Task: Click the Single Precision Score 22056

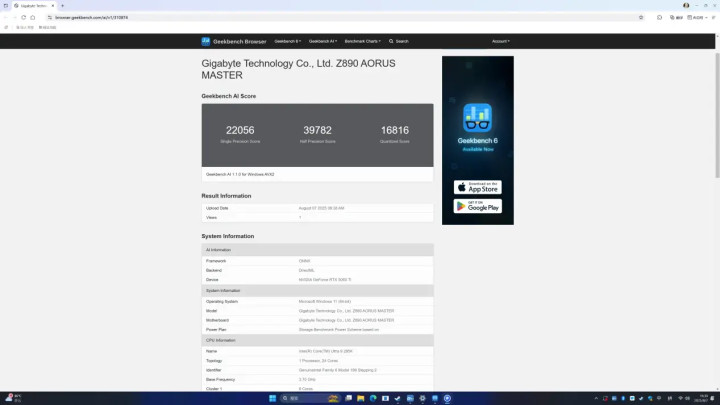Action: tap(240, 130)
